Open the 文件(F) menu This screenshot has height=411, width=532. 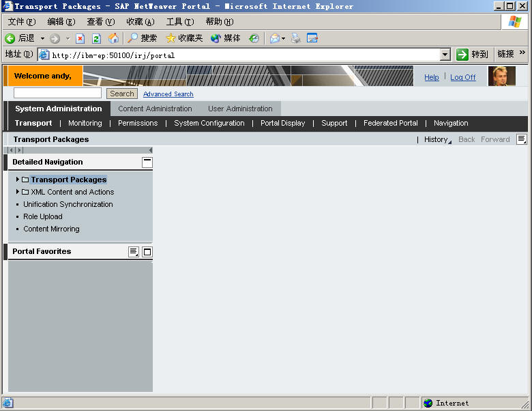pos(22,22)
